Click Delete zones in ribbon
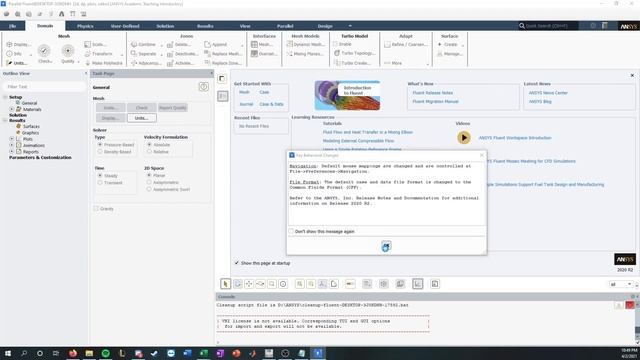The width and height of the screenshot is (640, 360). pyautogui.click(x=179, y=44)
